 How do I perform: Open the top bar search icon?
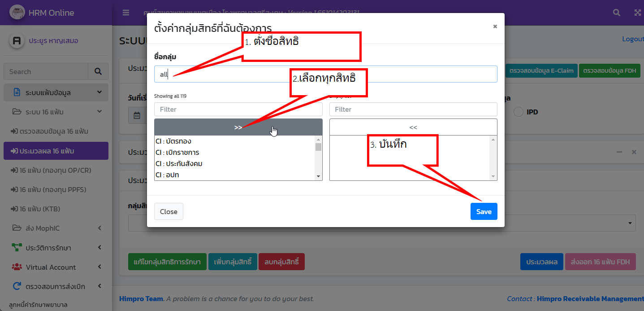(x=616, y=12)
